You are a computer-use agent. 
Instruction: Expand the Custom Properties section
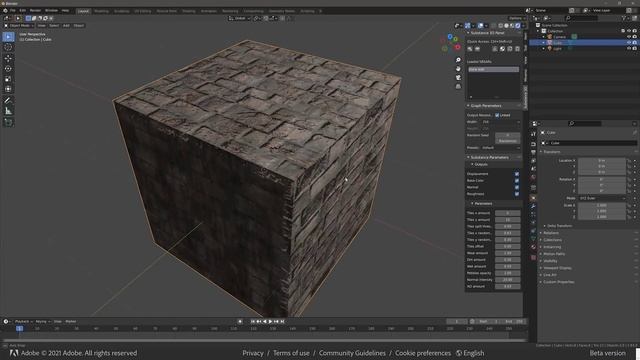click(558, 282)
